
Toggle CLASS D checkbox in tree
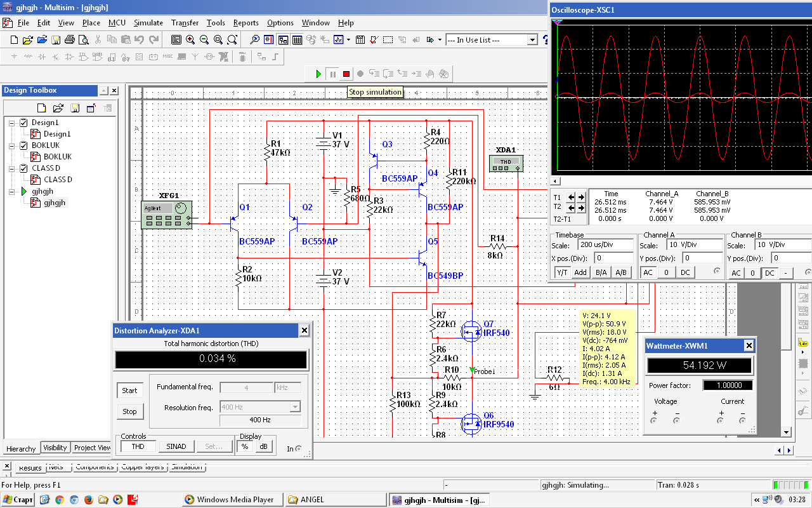24,168
